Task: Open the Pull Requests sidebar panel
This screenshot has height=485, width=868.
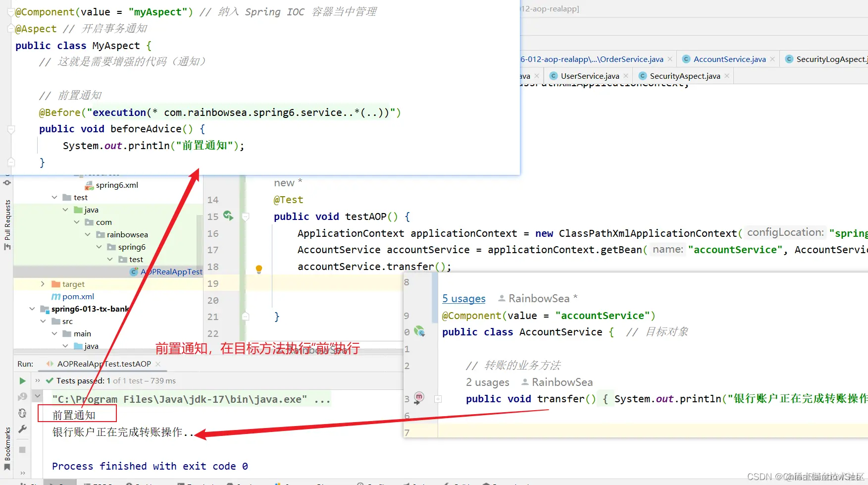Action: coord(7,225)
